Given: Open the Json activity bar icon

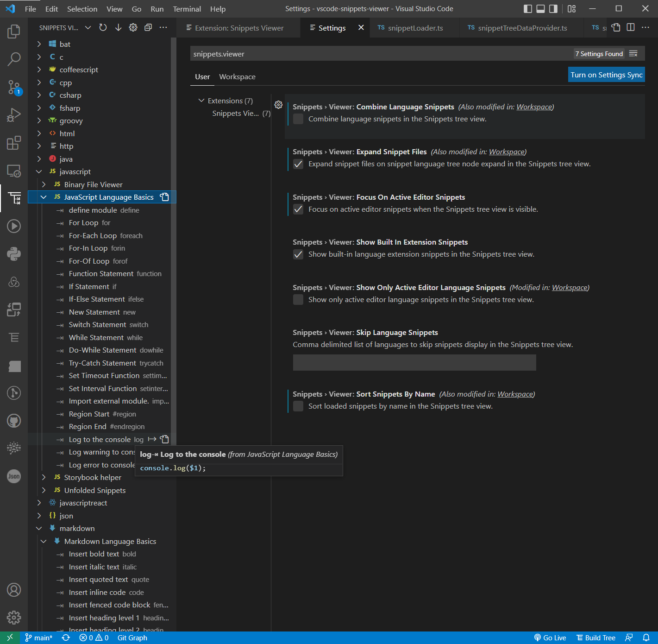Looking at the screenshot, I should tap(14, 476).
